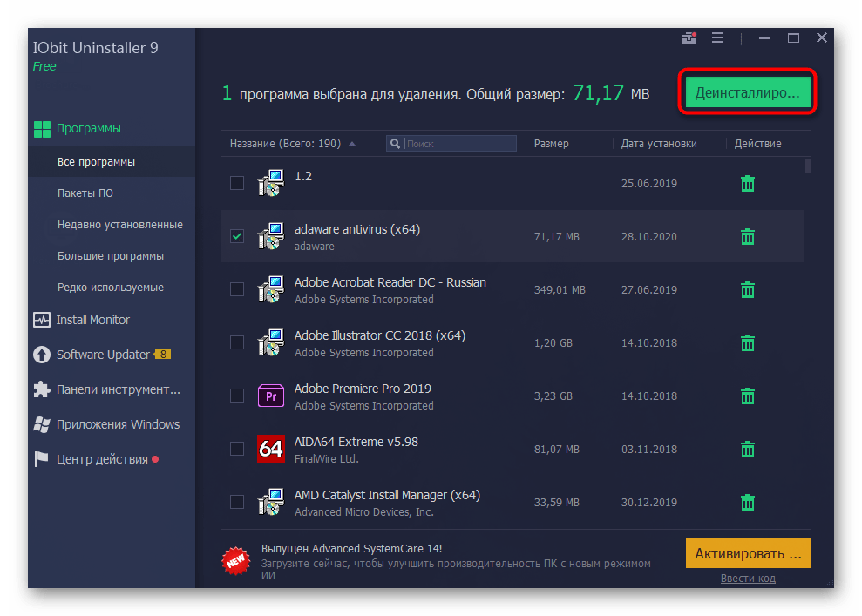Click the Adobe Illustrator installer icon
Image resolution: width=862 pixels, height=616 pixels.
[x=271, y=343]
